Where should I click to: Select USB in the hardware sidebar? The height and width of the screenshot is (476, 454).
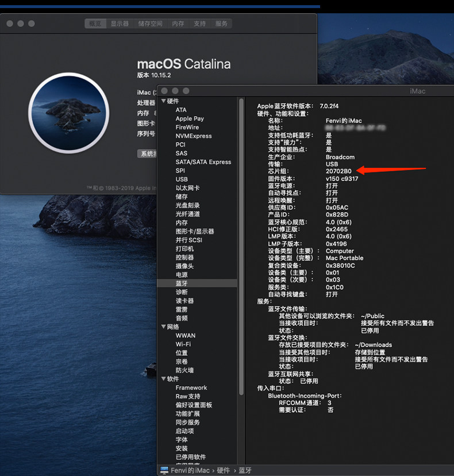pyautogui.click(x=182, y=179)
